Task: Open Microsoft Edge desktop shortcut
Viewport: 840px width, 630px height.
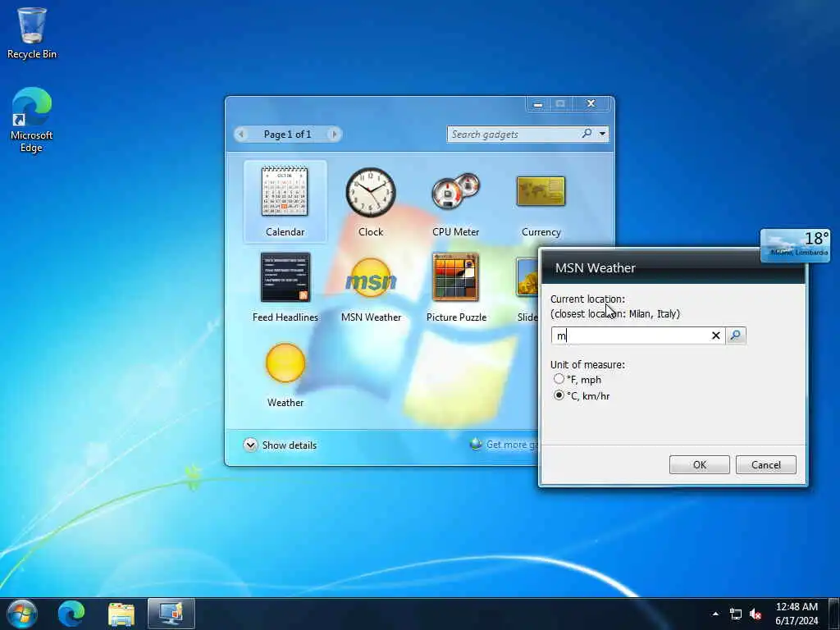Action: pyautogui.click(x=32, y=120)
